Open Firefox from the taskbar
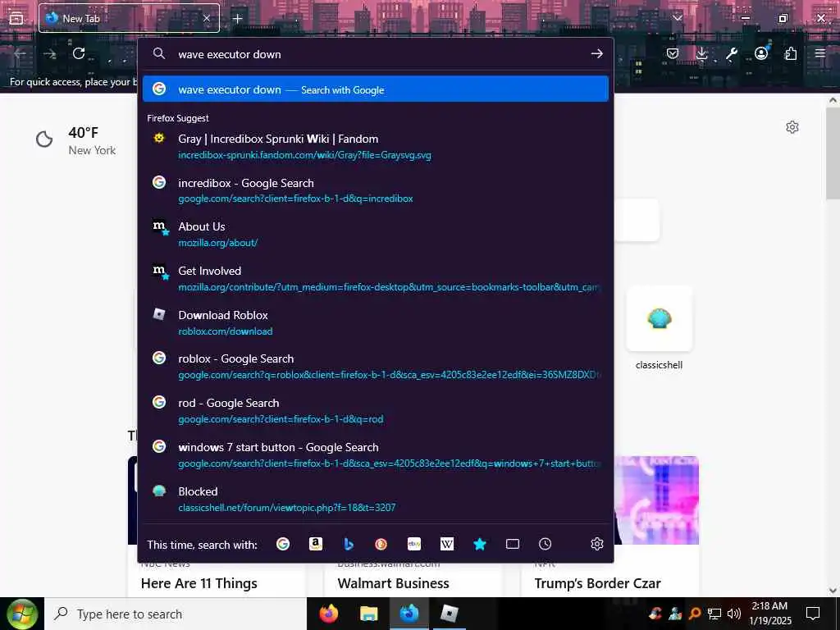 (x=329, y=614)
